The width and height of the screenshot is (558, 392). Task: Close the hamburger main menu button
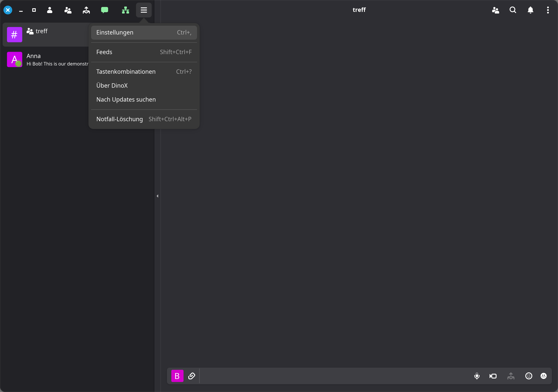[x=144, y=10]
